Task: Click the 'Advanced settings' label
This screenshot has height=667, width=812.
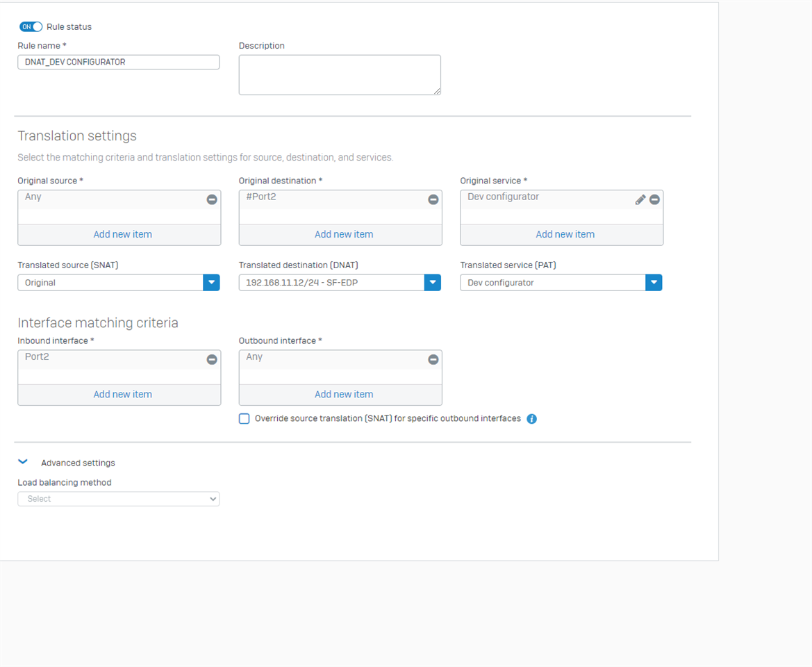Action: [78, 463]
